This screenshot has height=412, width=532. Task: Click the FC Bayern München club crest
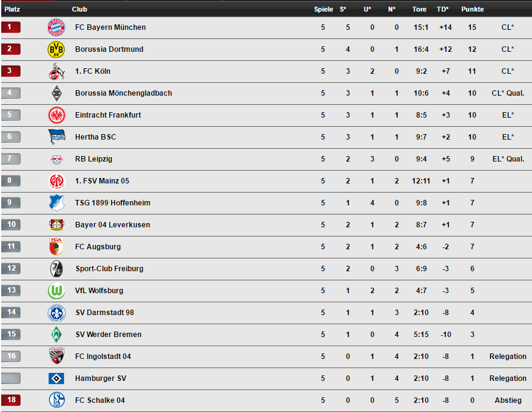coord(56,27)
